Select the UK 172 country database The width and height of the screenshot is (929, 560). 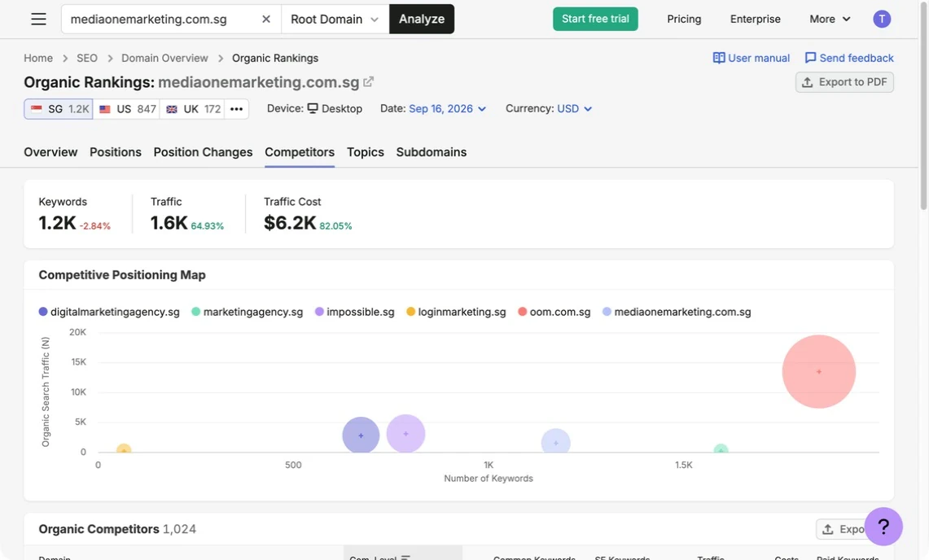[x=192, y=109]
